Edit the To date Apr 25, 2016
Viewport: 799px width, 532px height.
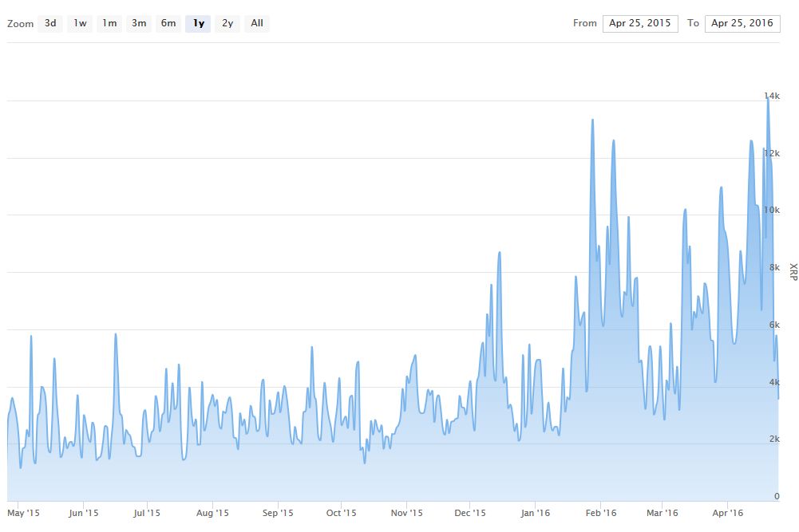(x=742, y=23)
